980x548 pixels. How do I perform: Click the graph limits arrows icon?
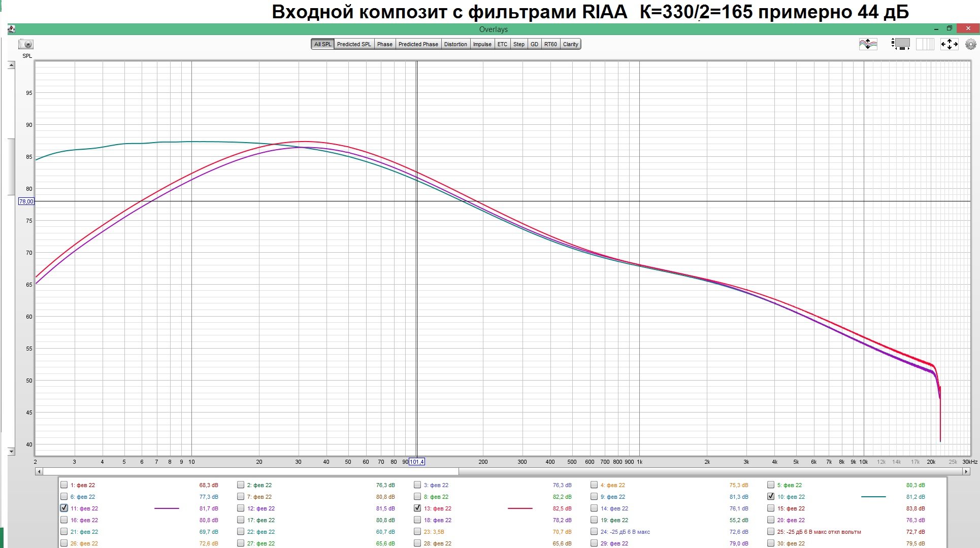coord(949,44)
